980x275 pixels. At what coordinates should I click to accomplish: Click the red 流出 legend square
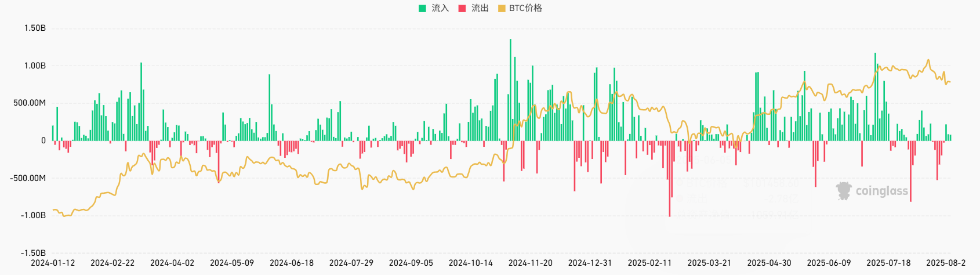[462, 8]
